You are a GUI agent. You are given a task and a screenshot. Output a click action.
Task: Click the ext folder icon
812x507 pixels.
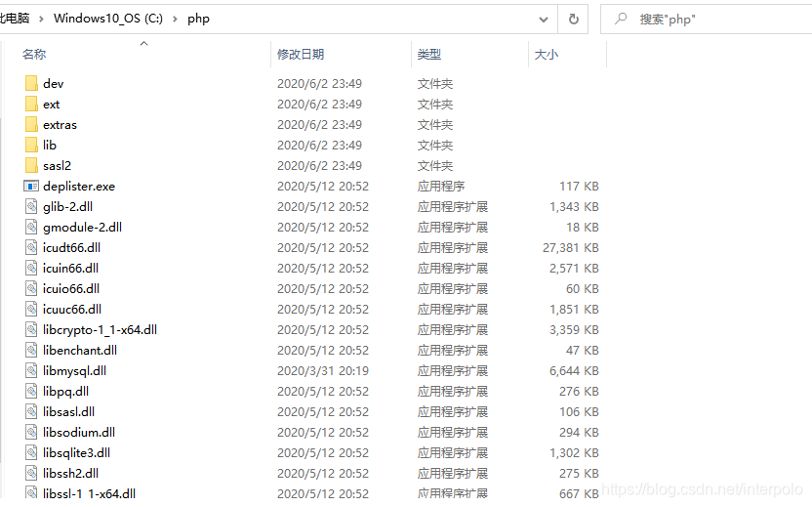pyautogui.click(x=31, y=105)
